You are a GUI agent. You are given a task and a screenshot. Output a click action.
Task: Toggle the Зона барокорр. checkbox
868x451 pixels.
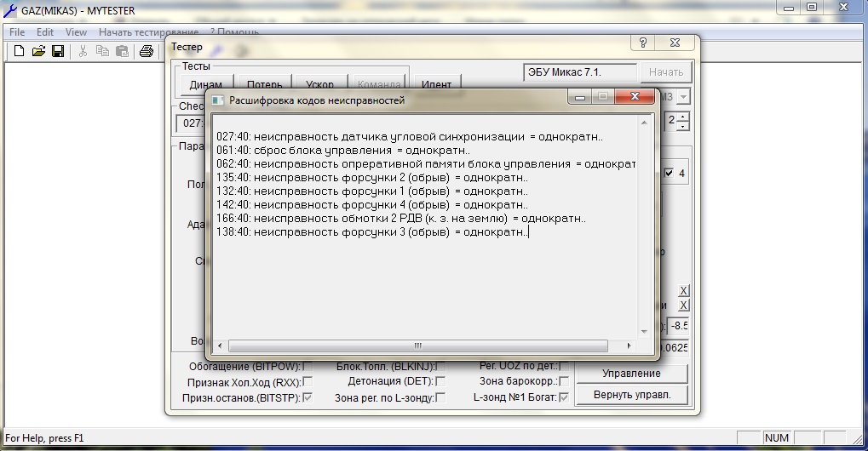coord(563,382)
